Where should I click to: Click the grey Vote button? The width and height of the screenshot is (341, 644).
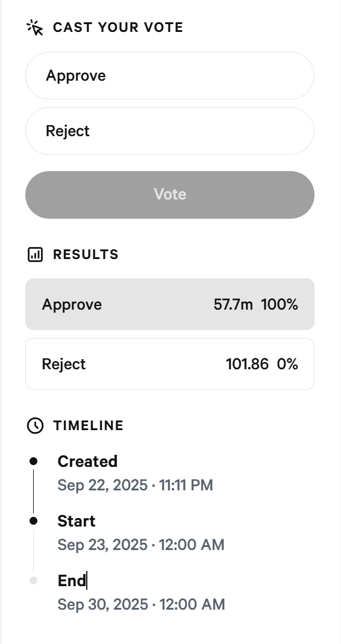[170, 195]
